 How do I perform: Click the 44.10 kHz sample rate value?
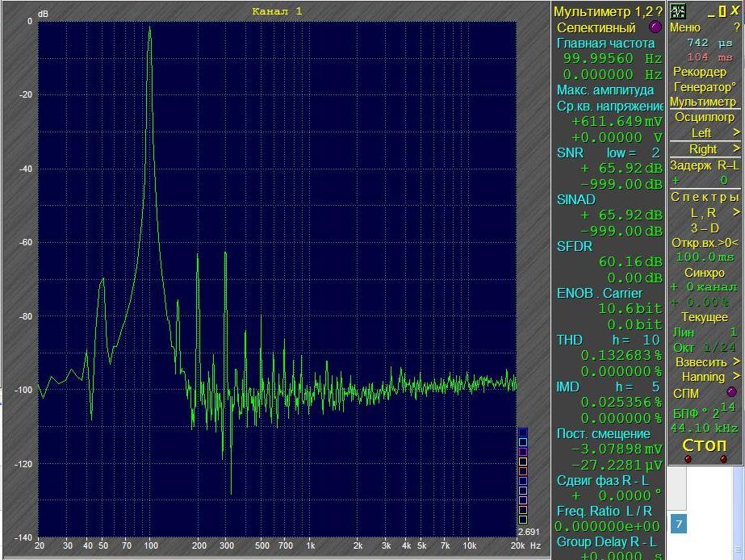click(704, 428)
